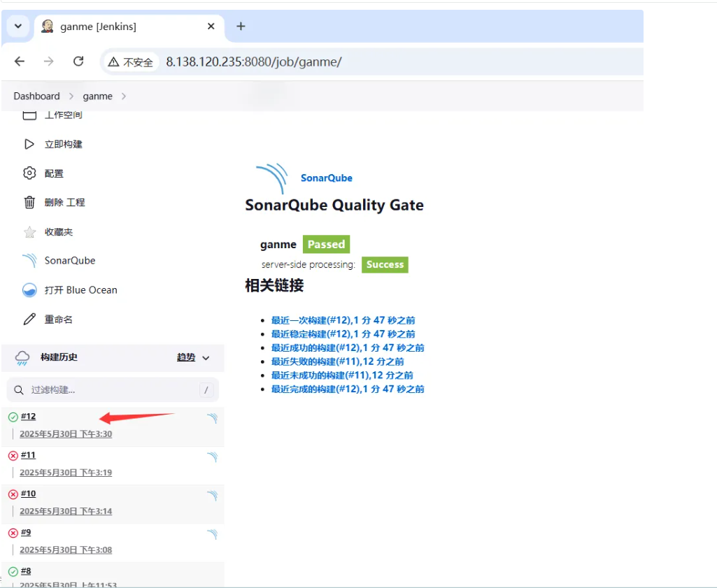Click the browser forward arrow

click(x=48, y=62)
